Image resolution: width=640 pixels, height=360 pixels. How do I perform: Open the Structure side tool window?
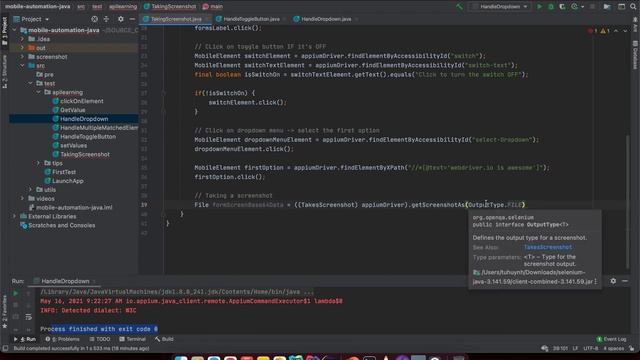5,72
